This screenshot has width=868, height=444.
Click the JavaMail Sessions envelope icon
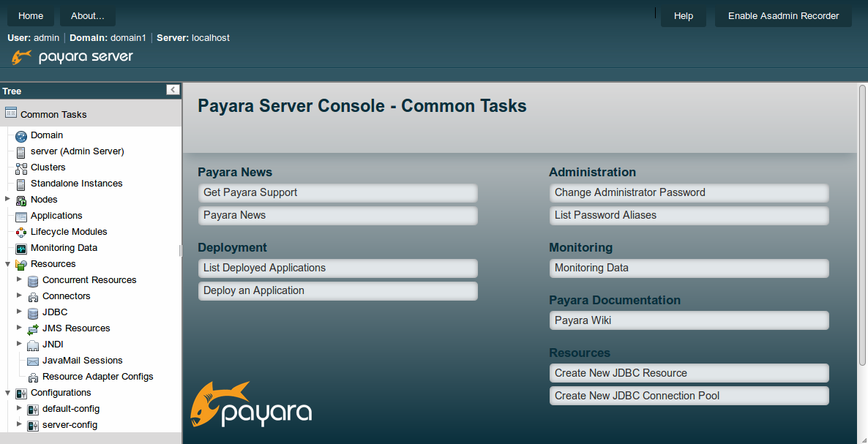pyautogui.click(x=33, y=361)
